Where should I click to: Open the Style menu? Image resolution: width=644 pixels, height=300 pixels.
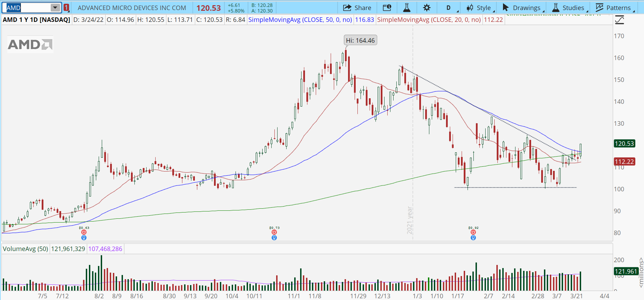point(480,8)
